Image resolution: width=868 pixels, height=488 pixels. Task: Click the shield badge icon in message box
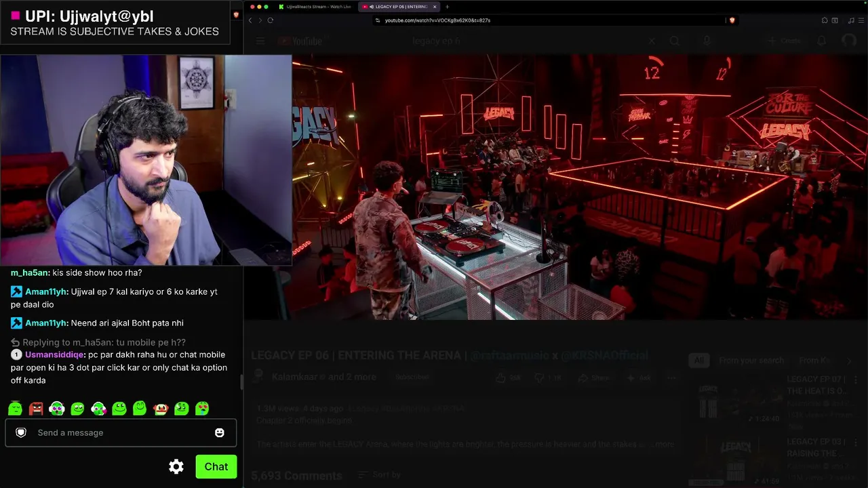21,432
